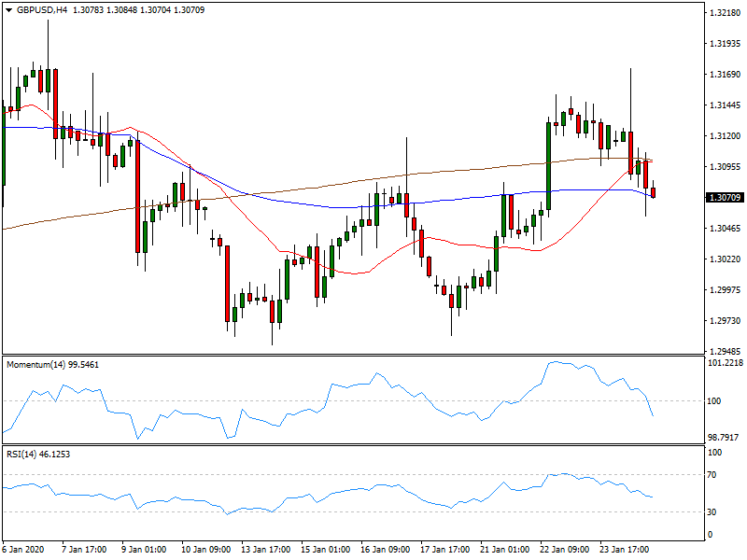Click the 1.30220 price axis value

[726, 259]
